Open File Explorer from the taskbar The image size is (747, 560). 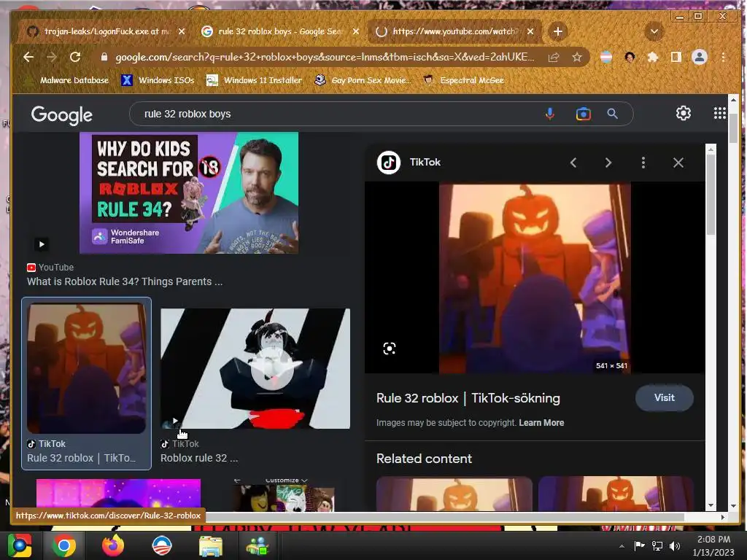click(x=210, y=545)
